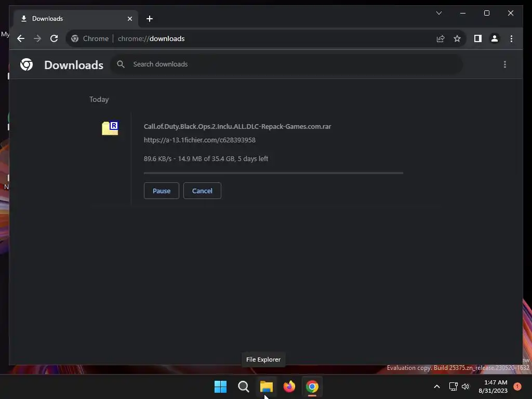Click the RAR file icon of the download
532x399 pixels.
(110, 128)
